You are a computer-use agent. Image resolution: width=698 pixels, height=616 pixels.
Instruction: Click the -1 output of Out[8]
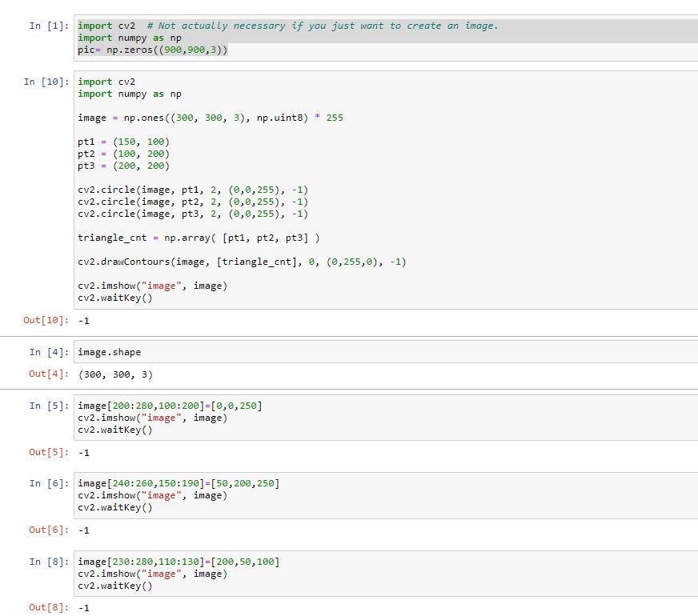coord(84,608)
